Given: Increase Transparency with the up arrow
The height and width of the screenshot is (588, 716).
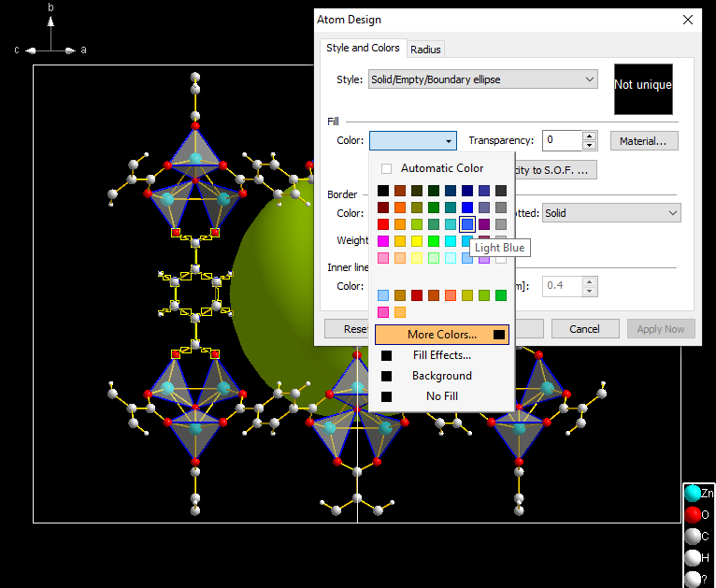Looking at the screenshot, I should coord(589,136).
